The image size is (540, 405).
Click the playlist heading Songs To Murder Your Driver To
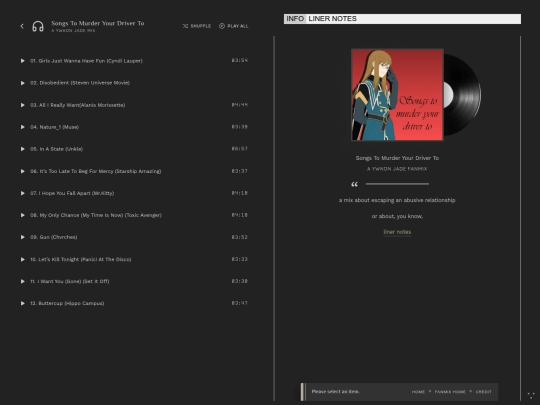[98, 23]
